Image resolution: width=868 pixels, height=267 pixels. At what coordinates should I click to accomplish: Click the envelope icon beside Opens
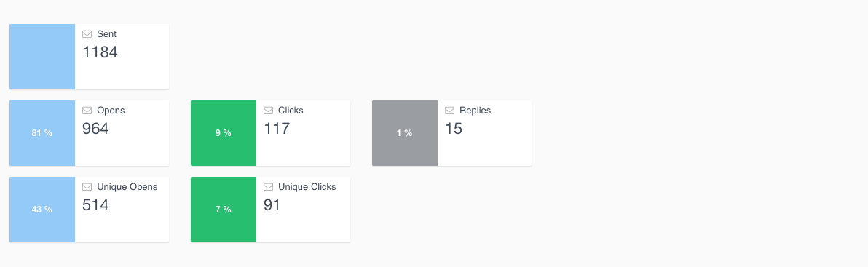[87, 111]
